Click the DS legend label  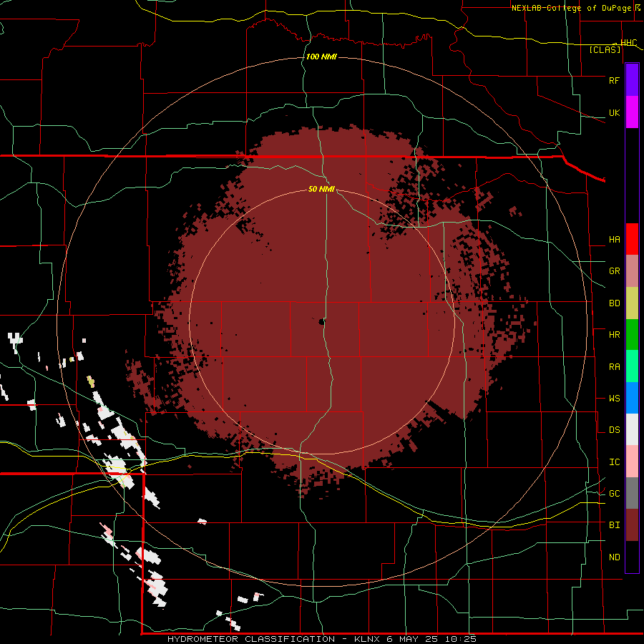(614, 430)
